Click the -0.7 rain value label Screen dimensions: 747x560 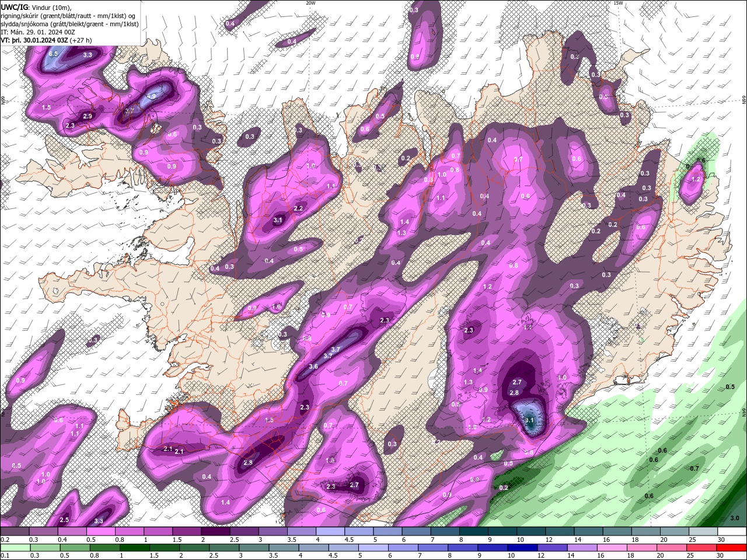[x=693, y=468]
